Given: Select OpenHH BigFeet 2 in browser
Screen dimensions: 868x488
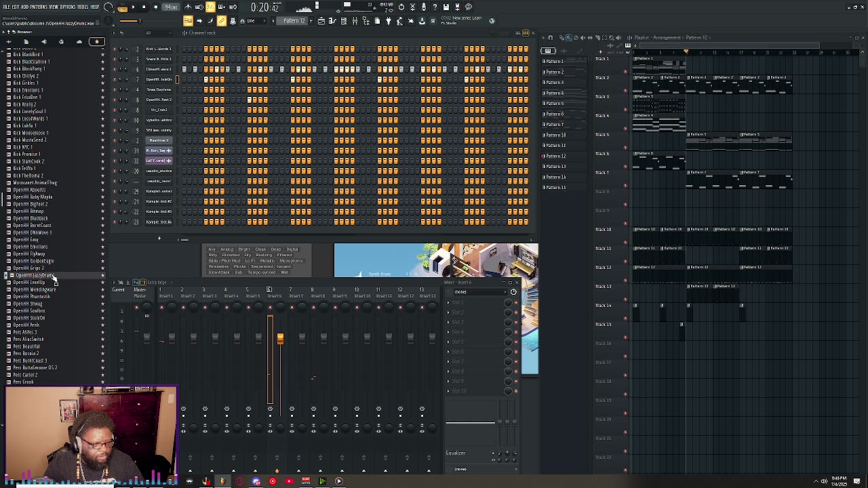Looking at the screenshot, I should [31, 204].
